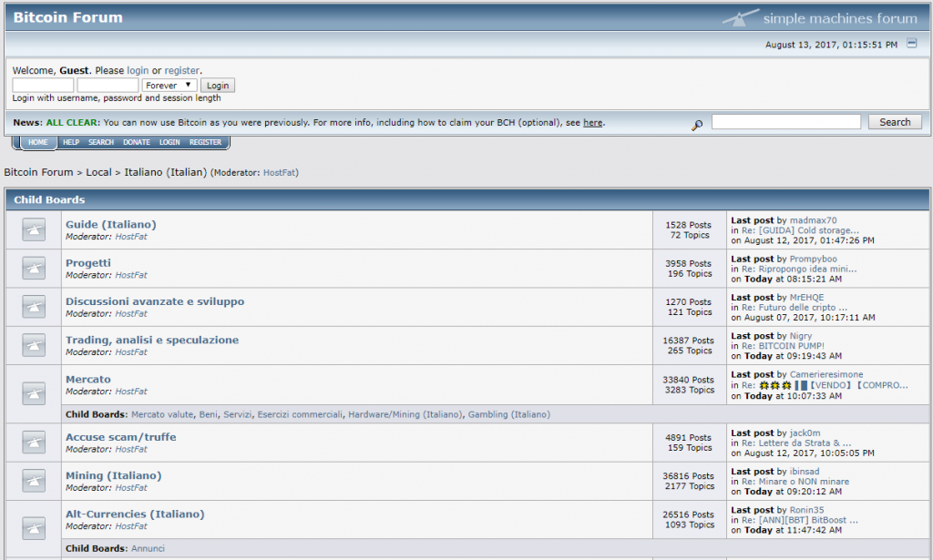Open the session length Forever dropdown
Viewport: 933px width, 560px height.
[x=169, y=85]
